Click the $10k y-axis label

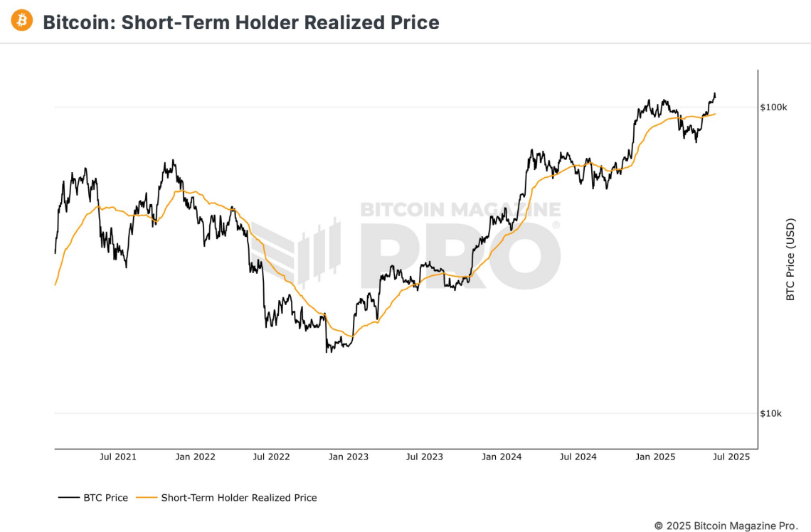click(x=771, y=414)
